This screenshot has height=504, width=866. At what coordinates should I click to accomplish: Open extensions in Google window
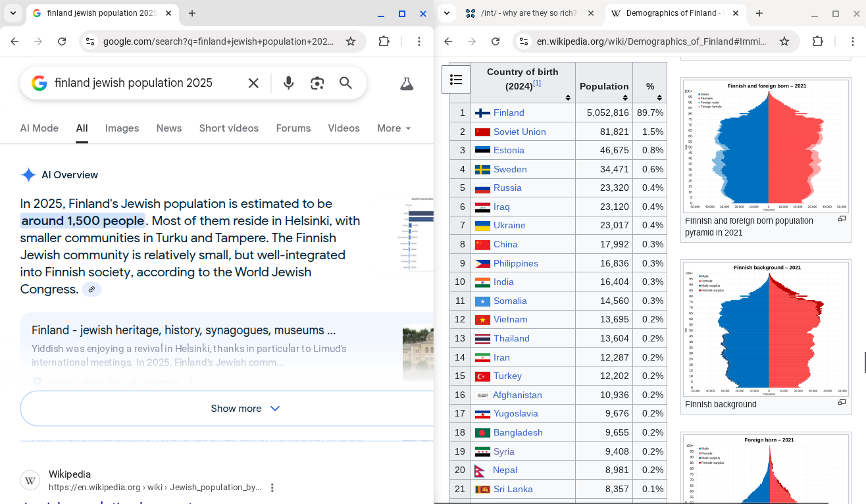coord(384,41)
